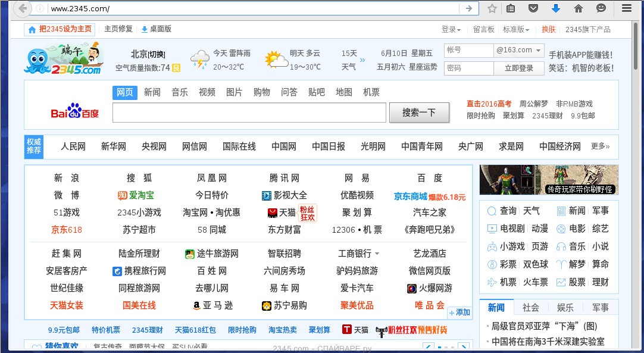Open the 京东618 red link
Viewport: 644px width, 353px height.
click(x=67, y=230)
